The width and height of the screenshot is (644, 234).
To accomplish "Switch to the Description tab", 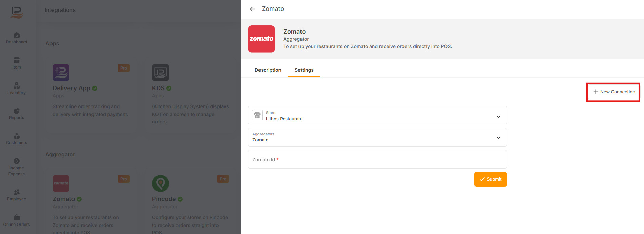I will point(268,70).
